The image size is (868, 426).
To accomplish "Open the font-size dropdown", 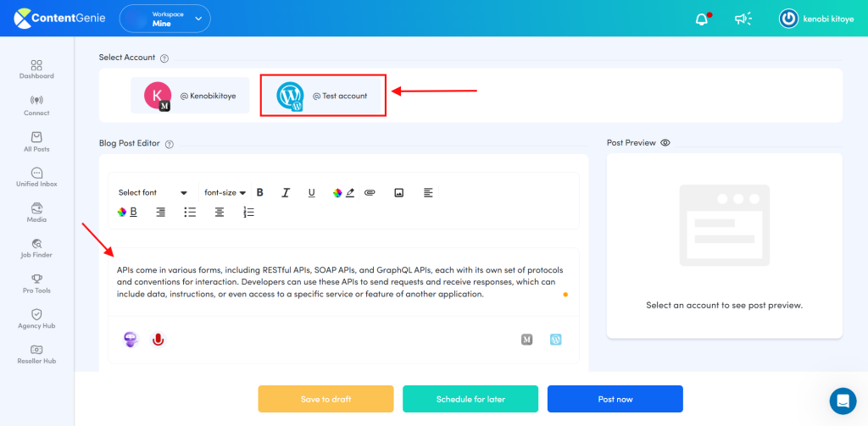I will point(225,192).
